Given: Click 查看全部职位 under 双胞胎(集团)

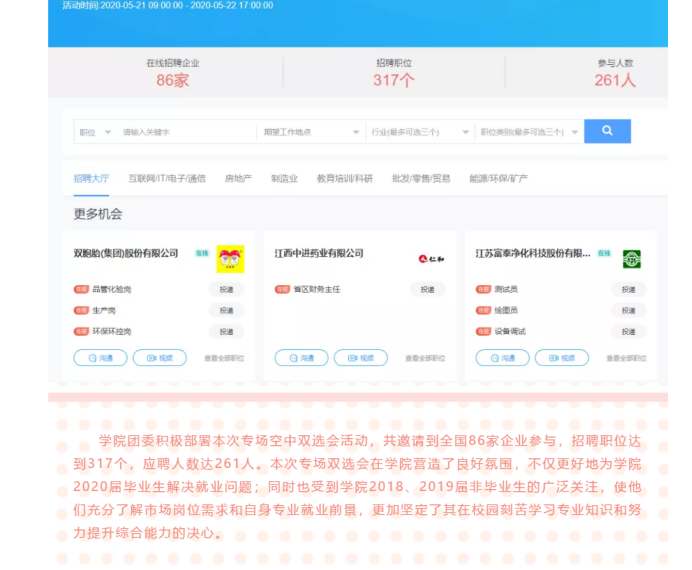Looking at the screenshot, I should coord(224,358).
